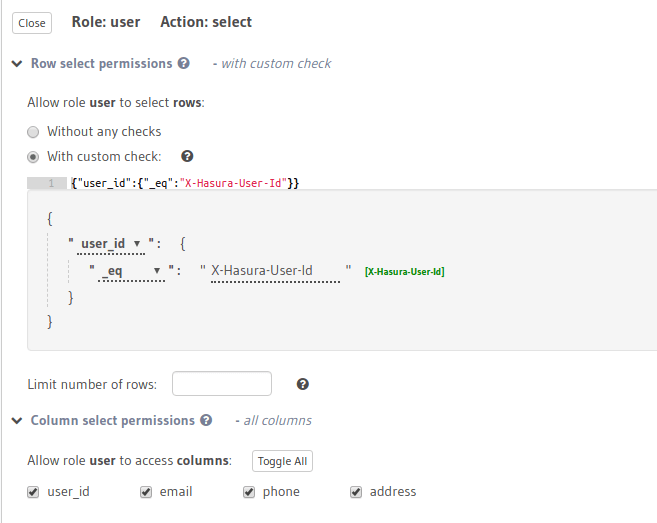The height and width of the screenshot is (523, 657).
Task: Open the _eq operator dropdown
Action: click(131, 271)
